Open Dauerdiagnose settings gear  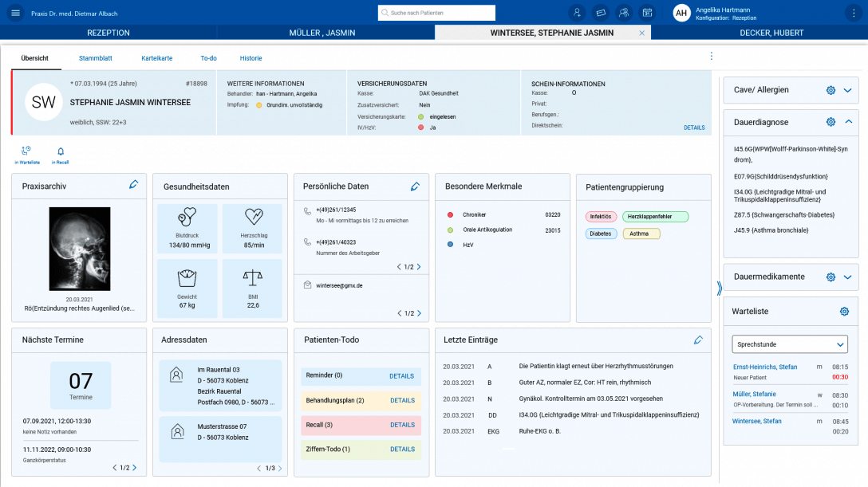[x=831, y=122]
